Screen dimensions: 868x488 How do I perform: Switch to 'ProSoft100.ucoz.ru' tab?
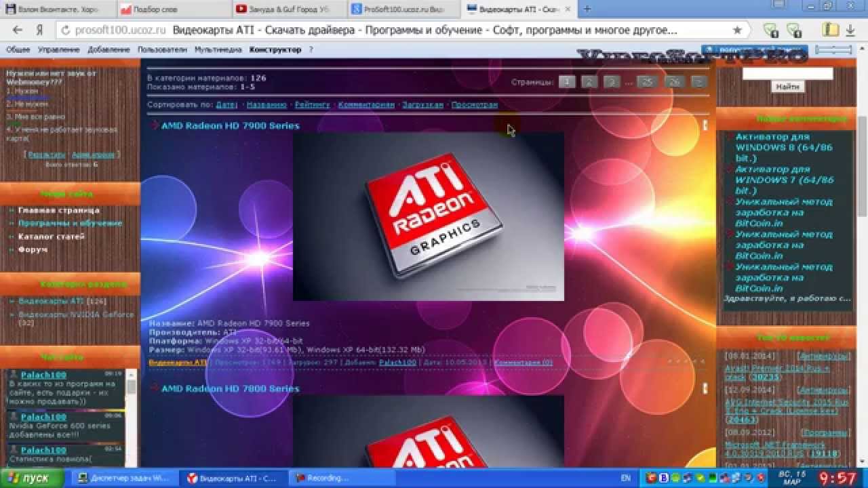[x=403, y=9]
